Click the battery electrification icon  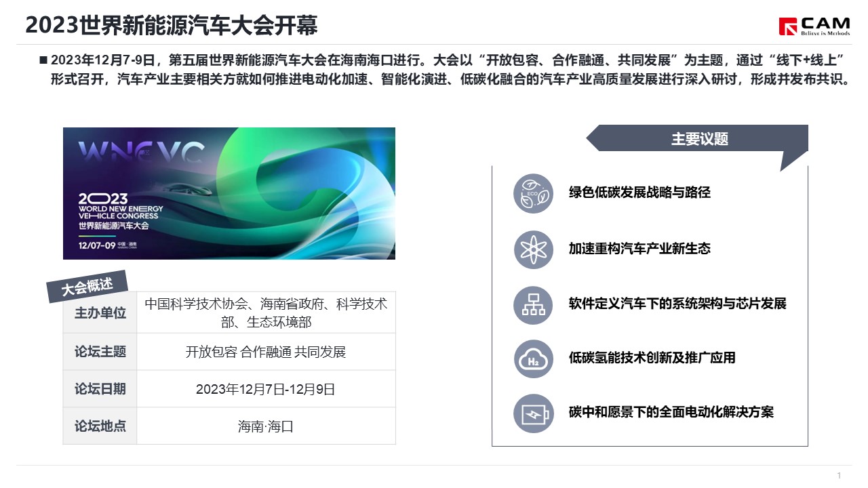[533, 413]
